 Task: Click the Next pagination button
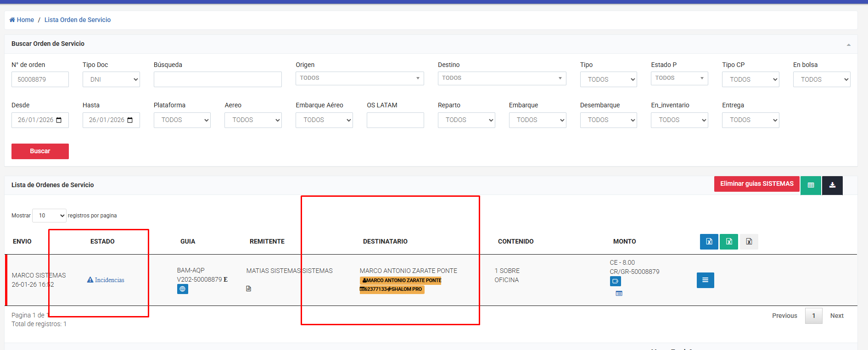[x=836, y=316]
